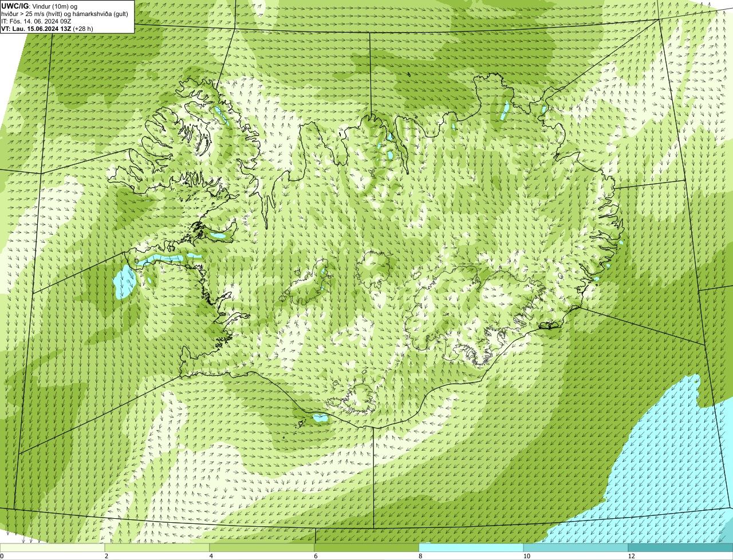Image resolution: width=733 pixels, height=560 pixels.
Task: Click the legend tick label '8'
Action: coord(420,556)
